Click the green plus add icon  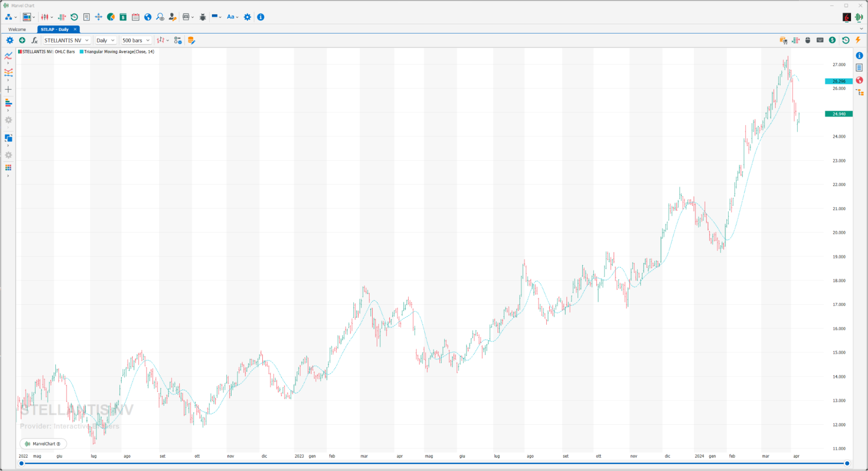pos(22,40)
